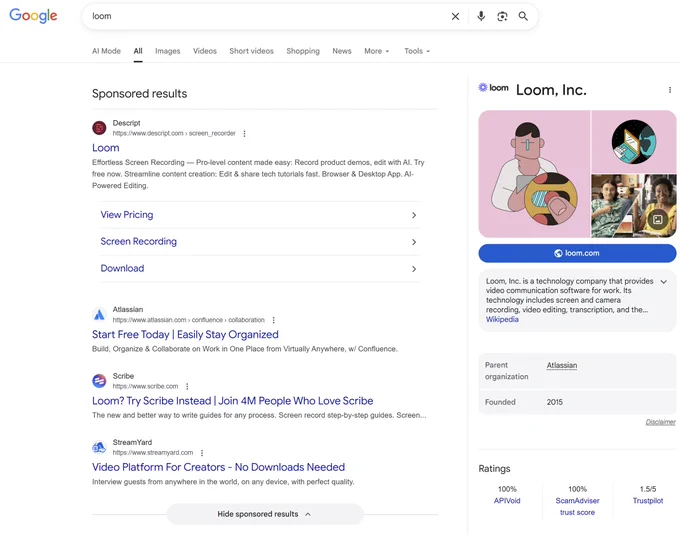This screenshot has width=680, height=535.
Task: Expand the Loom description with chevron
Action: (664, 282)
